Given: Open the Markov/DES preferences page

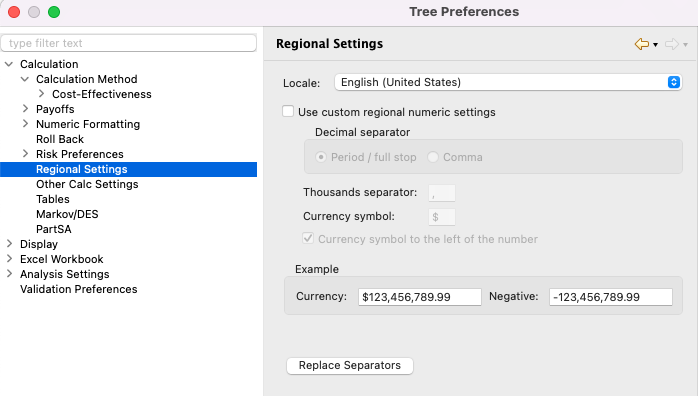Looking at the screenshot, I should (67, 214).
